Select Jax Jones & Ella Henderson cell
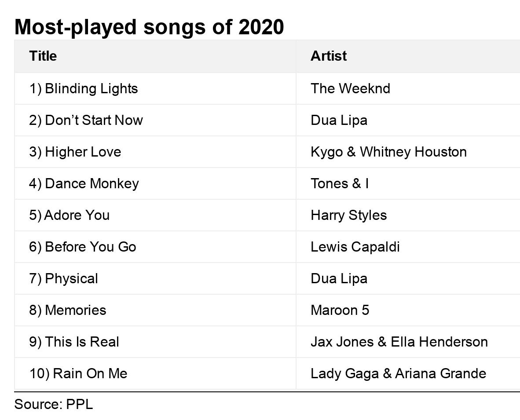The image size is (520, 420). [399, 342]
